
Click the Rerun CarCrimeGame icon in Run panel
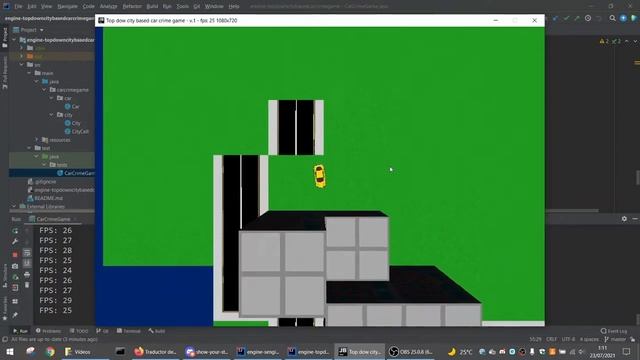click(15, 231)
